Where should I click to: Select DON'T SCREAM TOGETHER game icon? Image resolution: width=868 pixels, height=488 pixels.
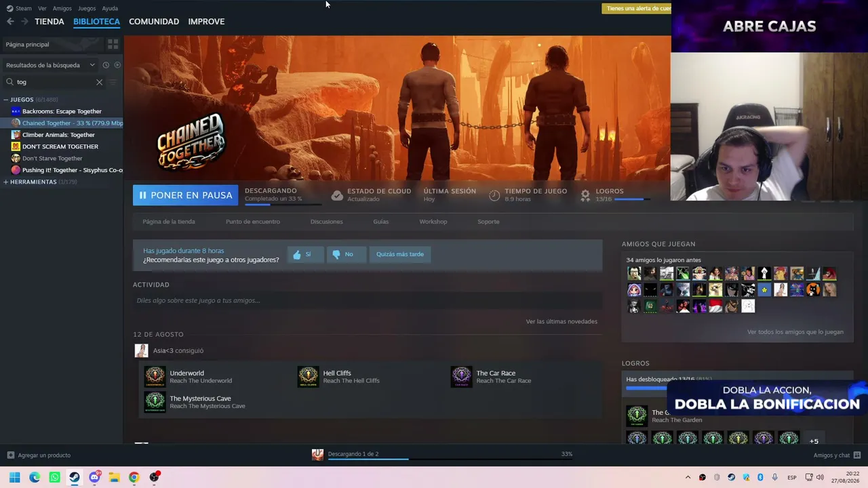pyautogui.click(x=16, y=146)
